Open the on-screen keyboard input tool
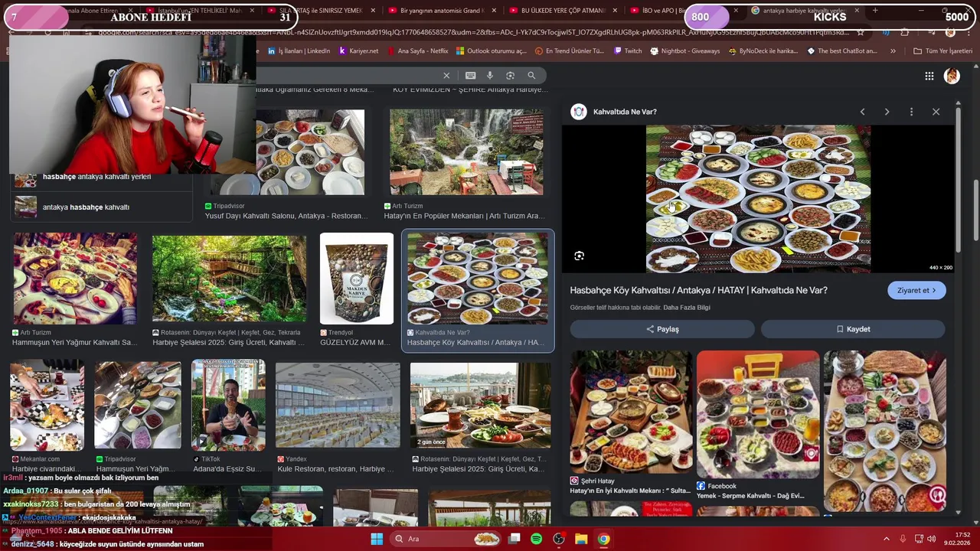The width and height of the screenshot is (980, 551). point(470,75)
